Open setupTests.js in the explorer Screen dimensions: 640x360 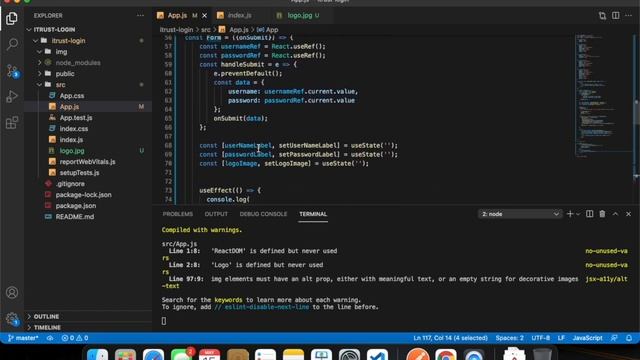79,173
